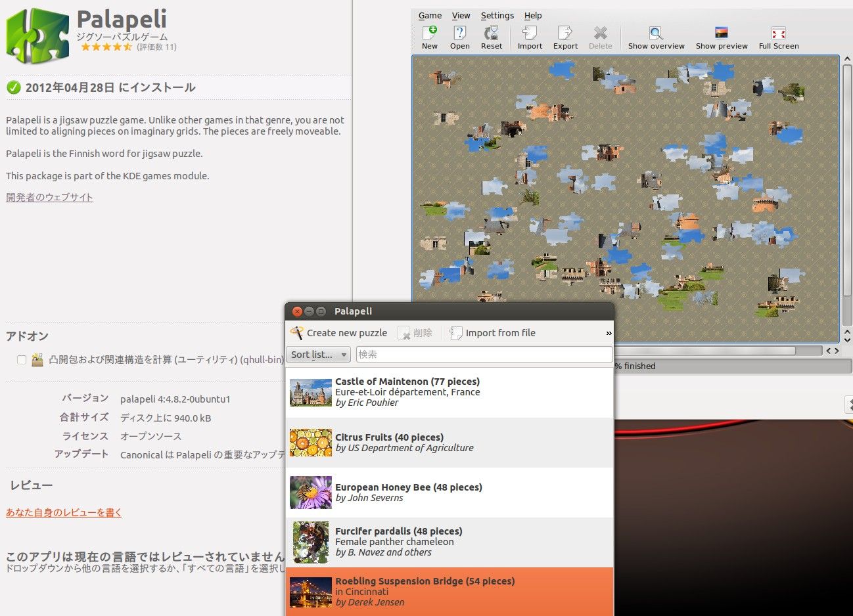Click the Import toolbar icon
The image size is (853, 616).
tap(530, 33)
